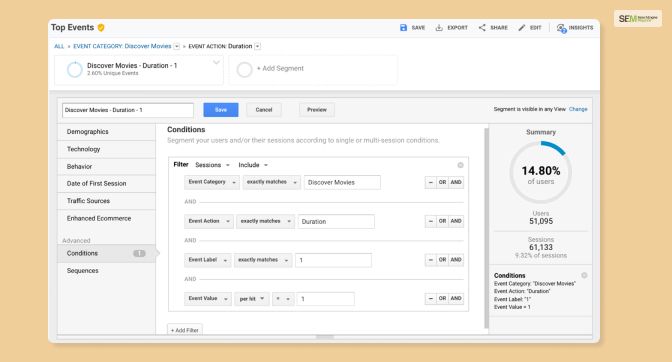Open the Event Action dimension dropdown

tap(209, 221)
